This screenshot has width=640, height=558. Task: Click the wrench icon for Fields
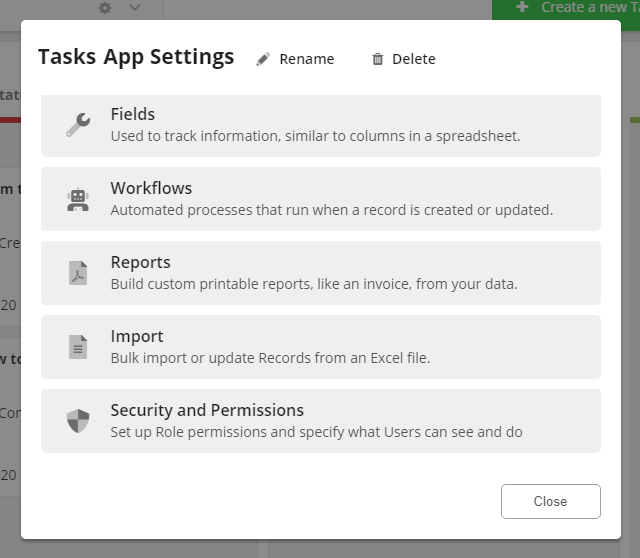(78, 125)
